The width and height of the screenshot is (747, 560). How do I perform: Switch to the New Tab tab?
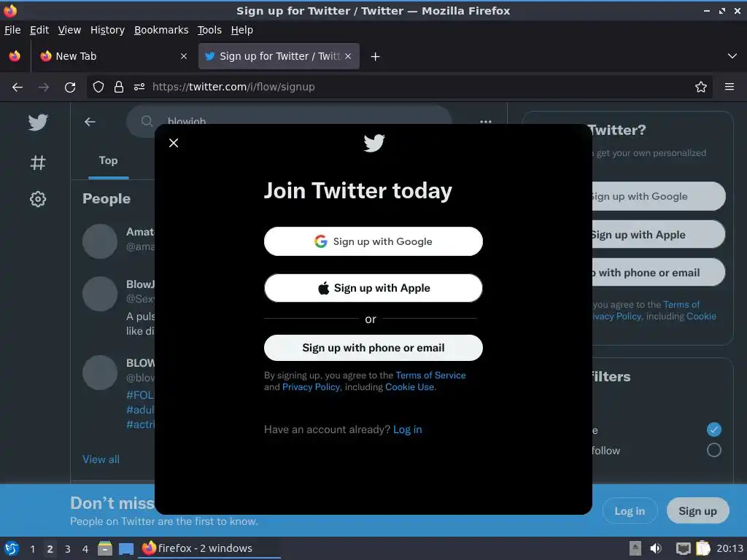click(x=114, y=56)
